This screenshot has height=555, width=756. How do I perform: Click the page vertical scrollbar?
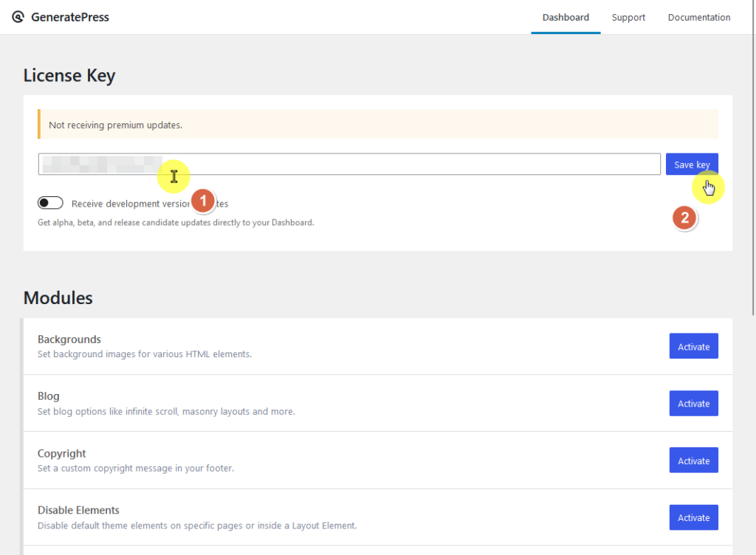tap(753, 159)
